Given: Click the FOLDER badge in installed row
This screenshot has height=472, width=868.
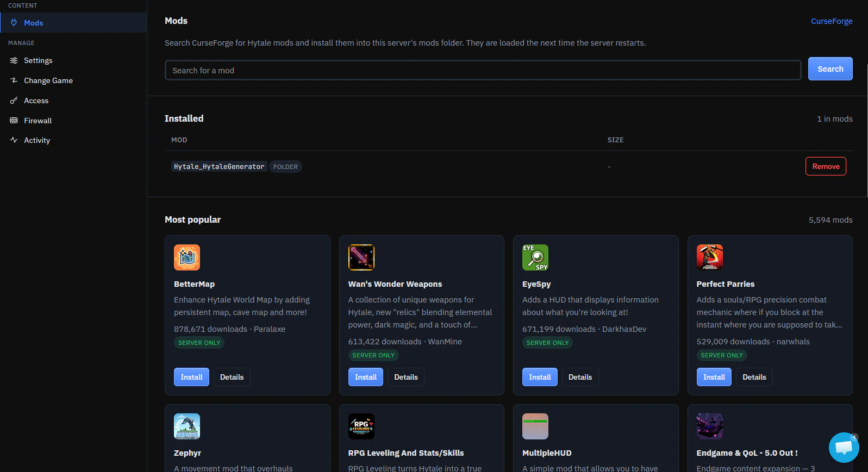Looking at the screenshot, I should click(285, 167).
